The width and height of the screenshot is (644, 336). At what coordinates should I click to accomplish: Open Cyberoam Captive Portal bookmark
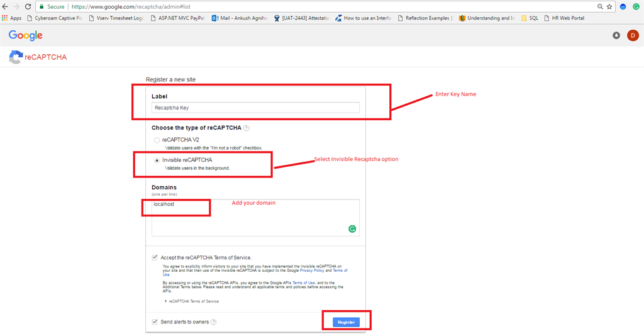coord(55,18)
